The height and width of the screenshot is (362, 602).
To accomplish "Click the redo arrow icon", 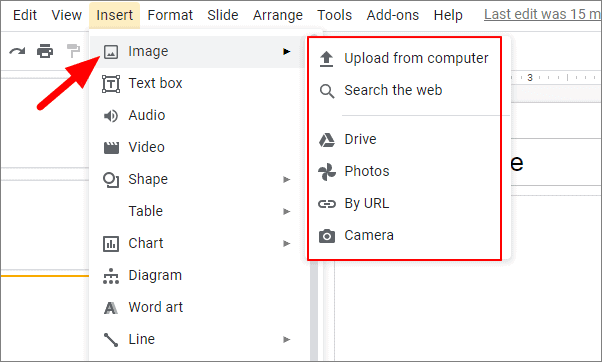I will [x=17, y=51].
